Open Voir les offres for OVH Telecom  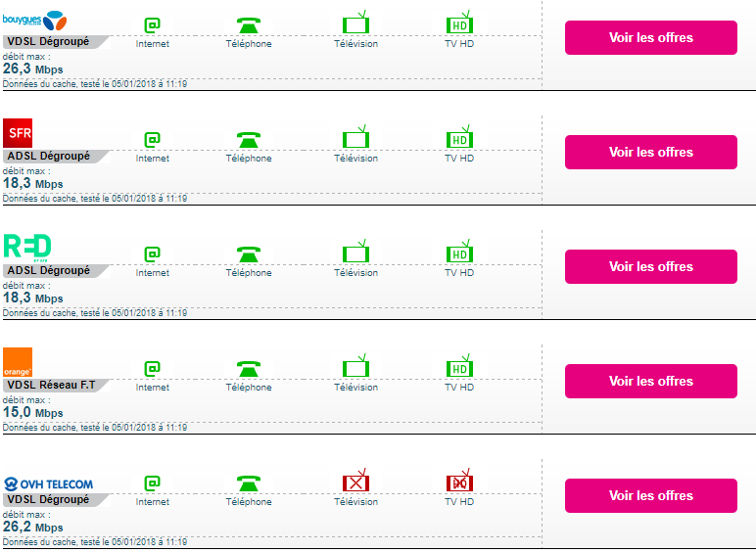pos(650,495)
